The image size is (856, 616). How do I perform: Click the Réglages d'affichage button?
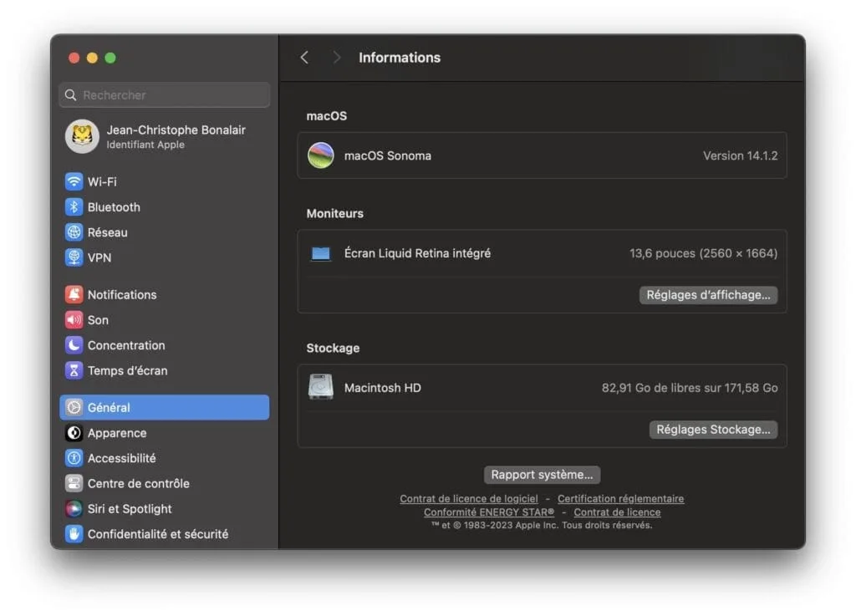(x=708, y=295)
